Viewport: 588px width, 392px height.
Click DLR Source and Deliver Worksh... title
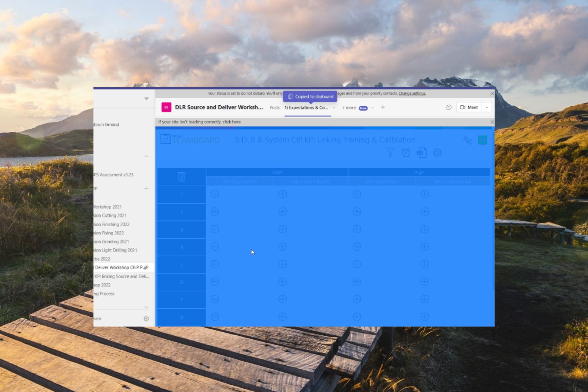(x=219, y=107)
